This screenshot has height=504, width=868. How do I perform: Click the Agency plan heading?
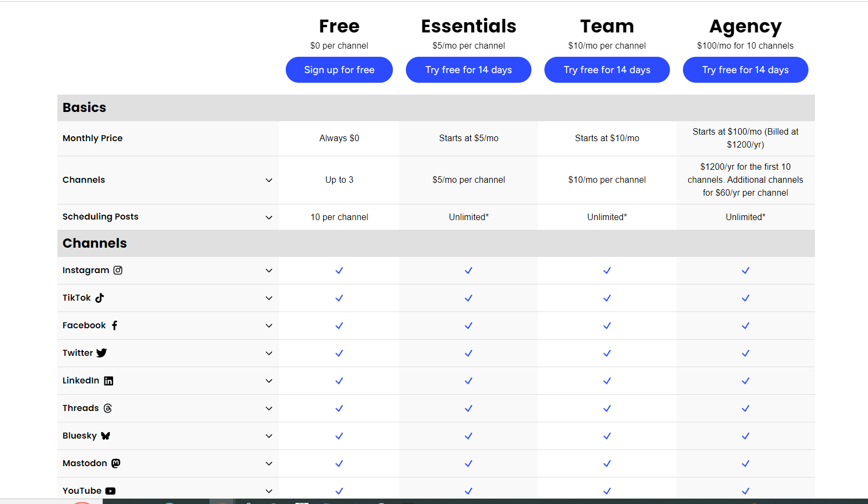(746, 26)
